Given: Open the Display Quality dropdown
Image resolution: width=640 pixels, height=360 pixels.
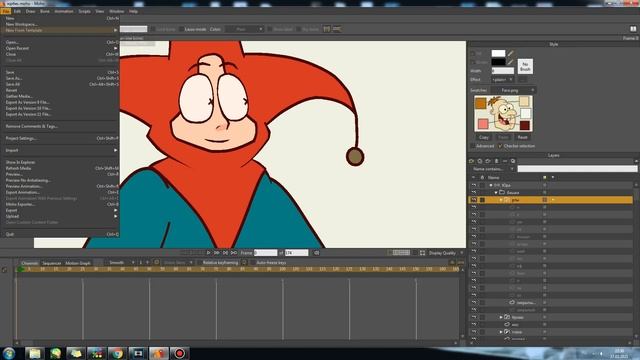Looking at the screenshot, I should click(446, 253).
